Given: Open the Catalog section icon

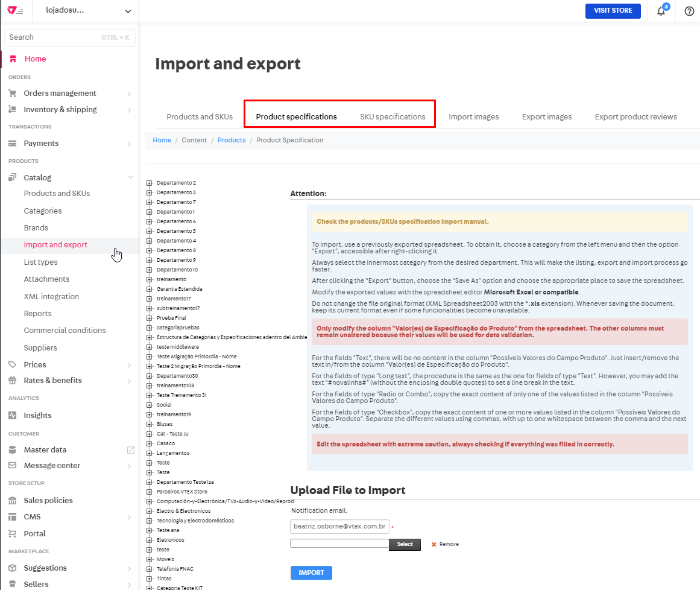Looking at the screenshot, I should click(x=13, y=177).
